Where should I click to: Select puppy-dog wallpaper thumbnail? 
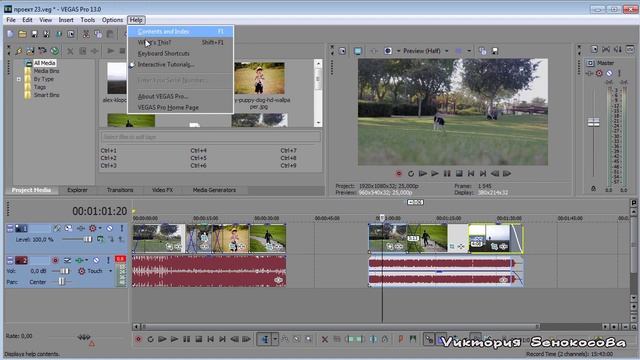click(x=259, y=78)
